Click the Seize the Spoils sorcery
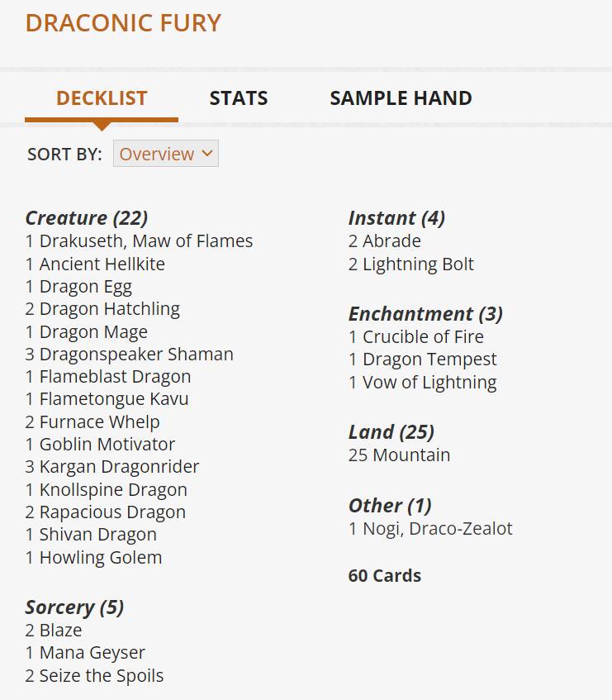 pos(102,676)
